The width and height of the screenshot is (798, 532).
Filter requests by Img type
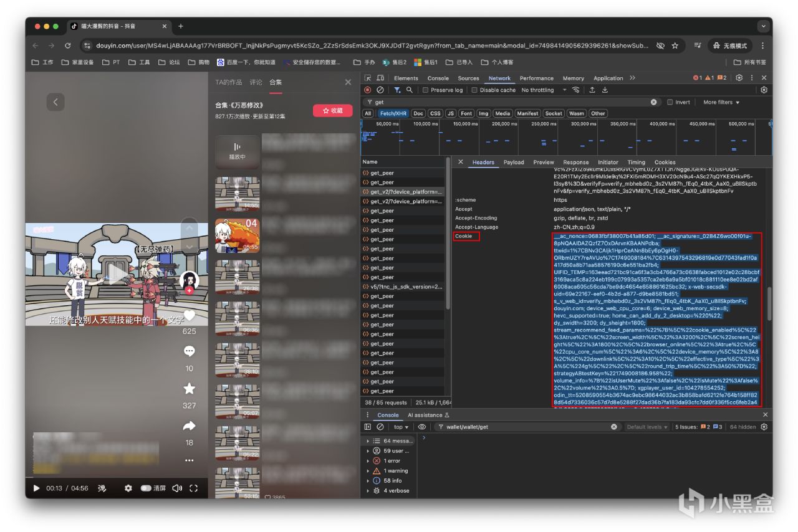pos(483,113)
